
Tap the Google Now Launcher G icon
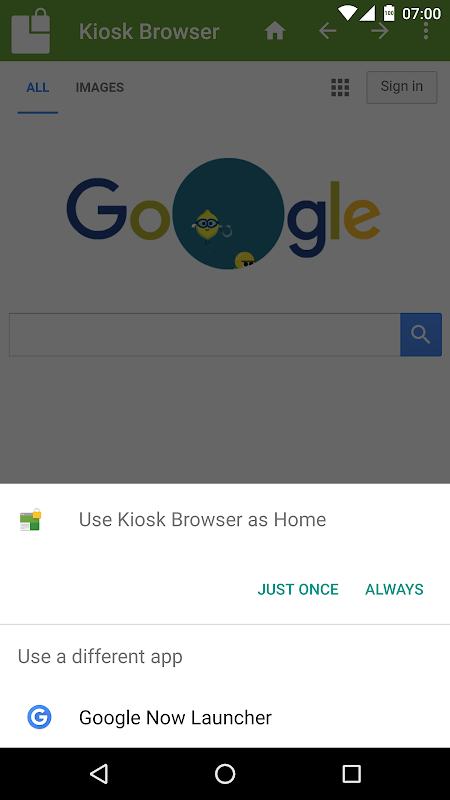(39, 716)
